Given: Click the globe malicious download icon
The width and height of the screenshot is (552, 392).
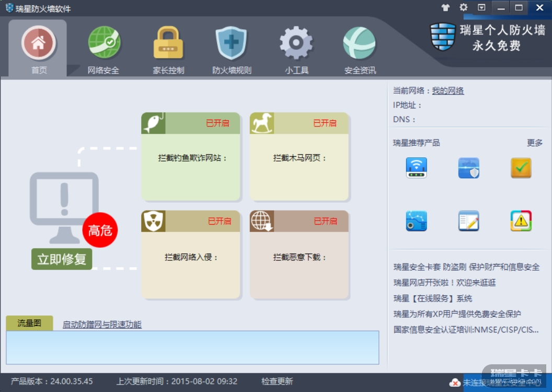Looking at the screenshot, I should coord(262,221).
